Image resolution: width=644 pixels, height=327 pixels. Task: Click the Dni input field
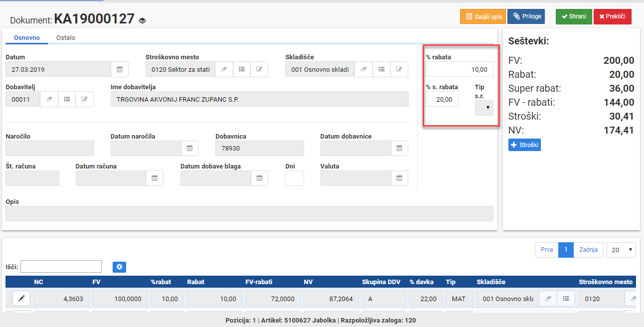(295, 178)
